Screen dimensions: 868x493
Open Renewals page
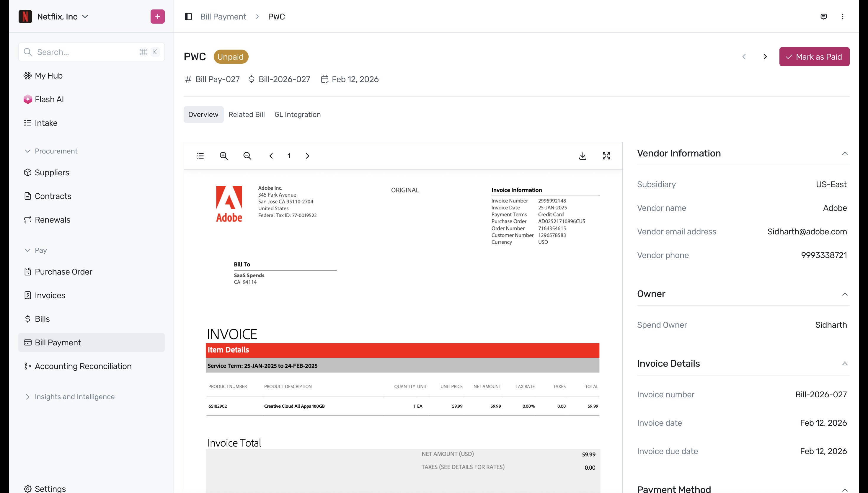(92, 220)
